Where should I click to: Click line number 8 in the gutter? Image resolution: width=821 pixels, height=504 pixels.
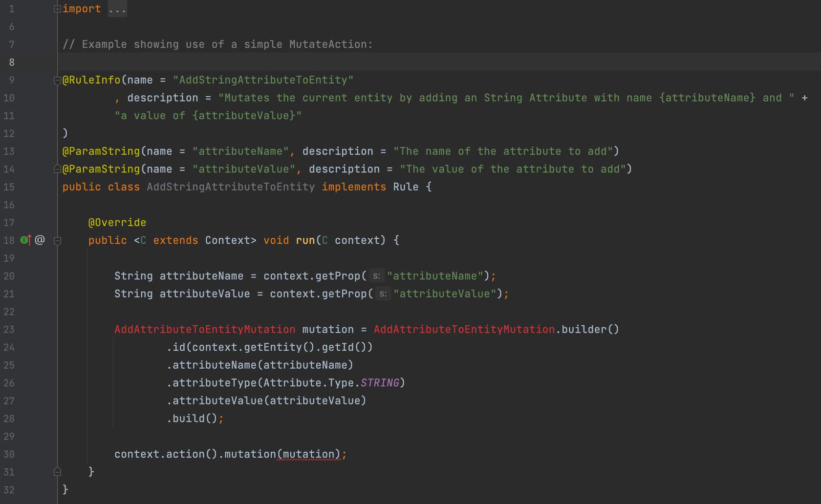pos(11,63)
